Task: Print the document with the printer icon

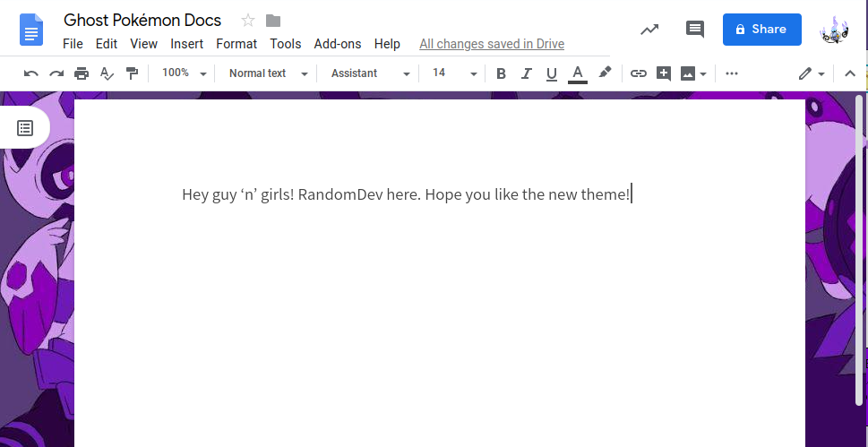Action: (82, 73)
